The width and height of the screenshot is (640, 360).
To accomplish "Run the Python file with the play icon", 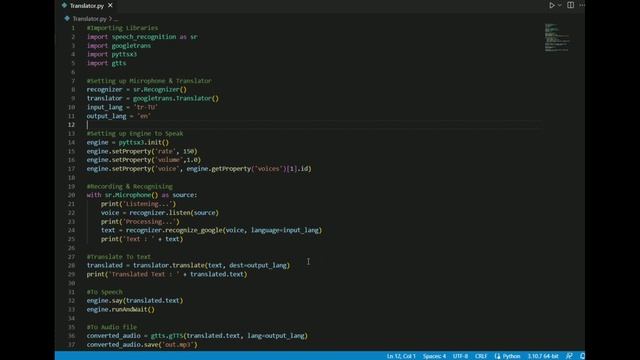I will tap(551, 5).
